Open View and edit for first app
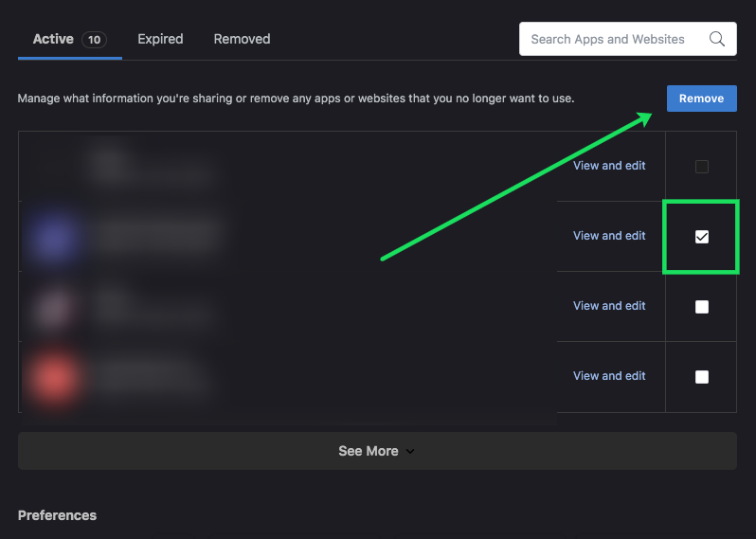This screenshot has height=539, width=756. (x=609, y=166)
